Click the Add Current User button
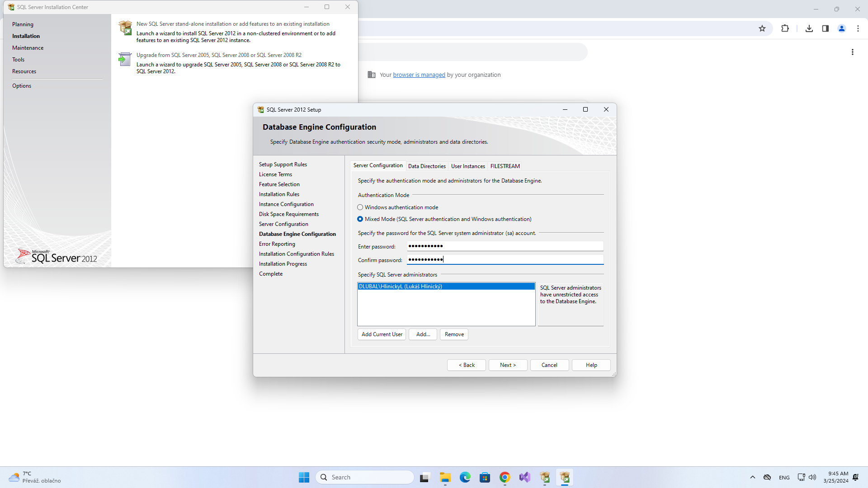Image resolution: width=868 pixels, height=488 pixels. pos(382,333)
